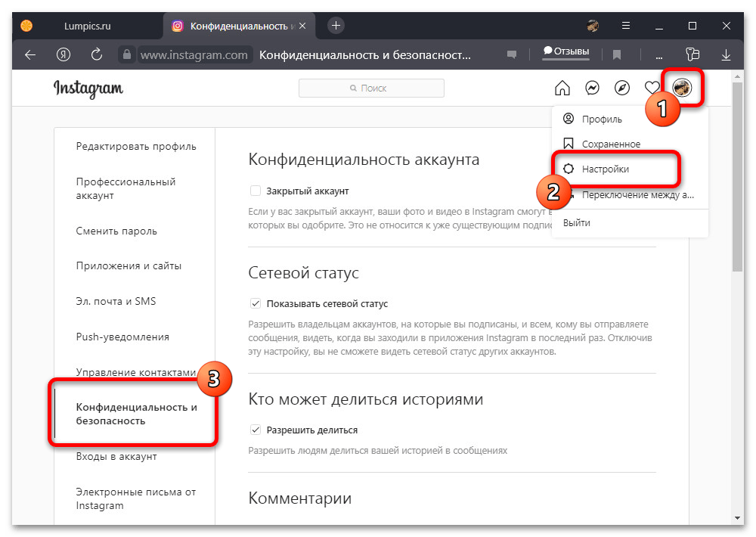
Task: Click the Конфиденциальность аккаунта heading
Action: click(364, 160)
